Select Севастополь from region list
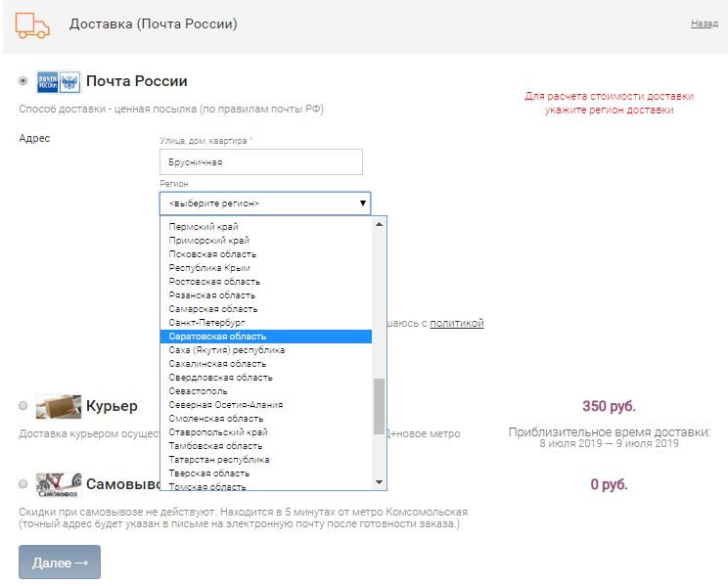This screenshot has height=586, width=728. pos(265,391)
